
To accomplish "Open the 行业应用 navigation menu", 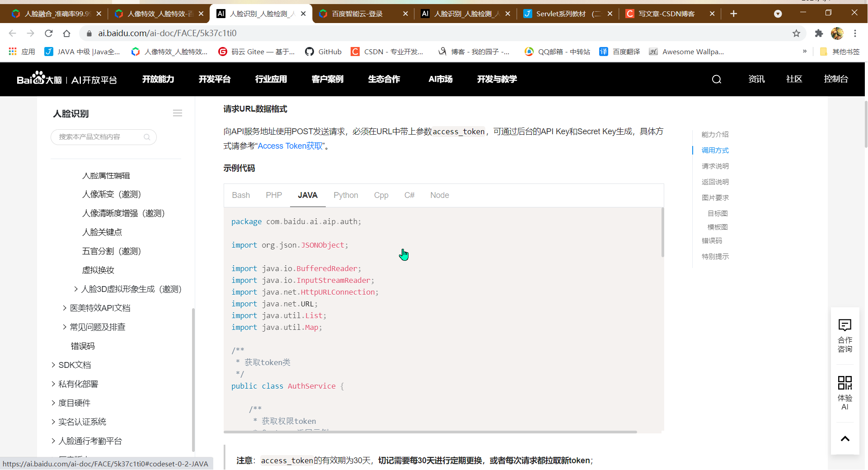I will (271, 79).
